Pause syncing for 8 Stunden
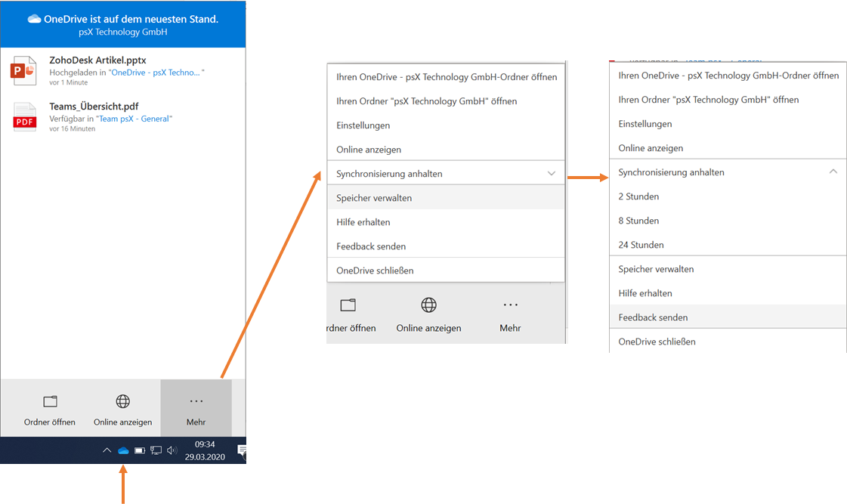 pyautogui.click(x=728, y=221)
